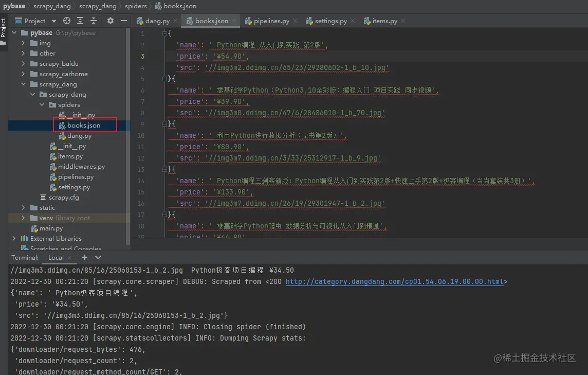Viewport: 588px width, 375px height.
Task: Open the dangdang category URL link in terminal
Action: coord(394,281)
